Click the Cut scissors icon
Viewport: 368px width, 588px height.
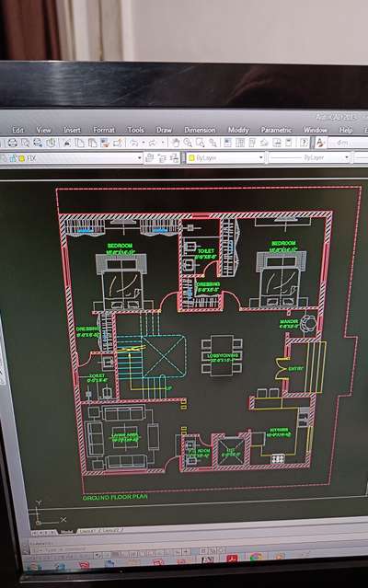67,143
